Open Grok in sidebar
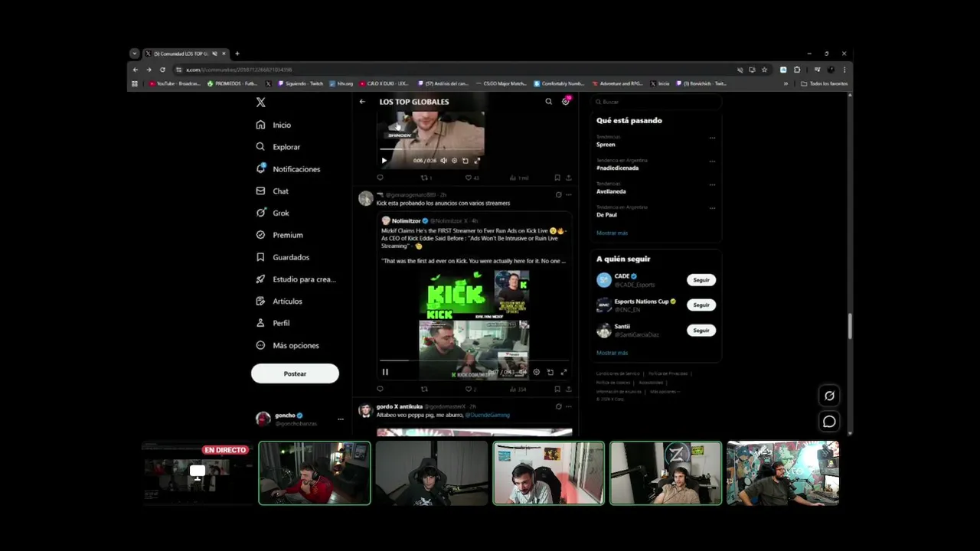The height and width of the screenshot is (551, 980). click(272, 213)
